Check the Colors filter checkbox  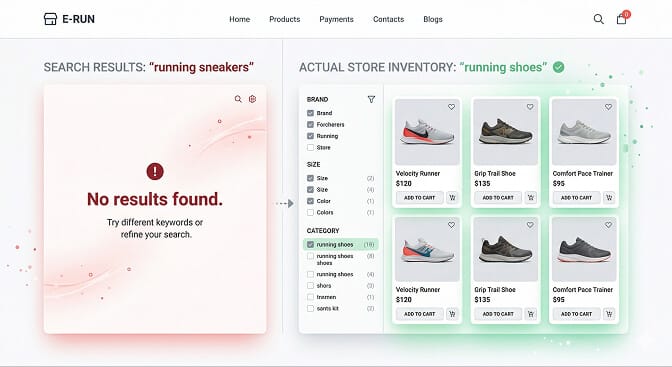pos(310,212)
